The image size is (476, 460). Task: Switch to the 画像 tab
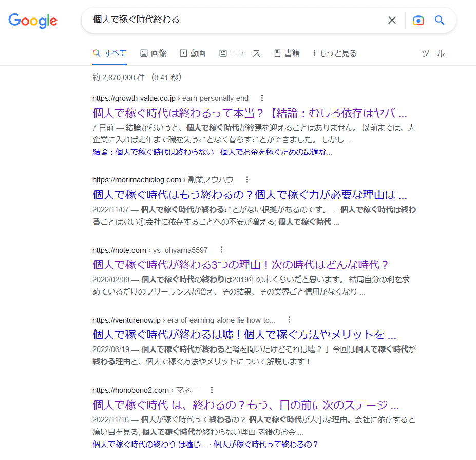coord(153,53)
